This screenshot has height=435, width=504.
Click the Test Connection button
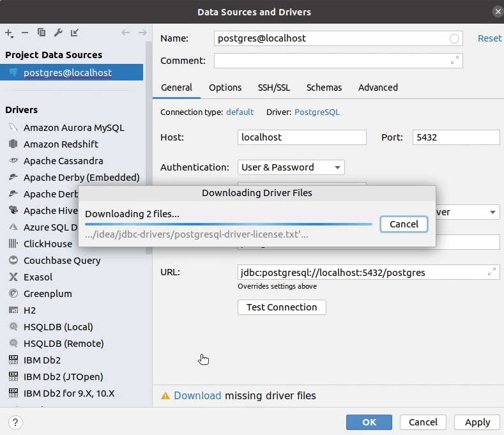pyautogui.click(x=282, y=307)
